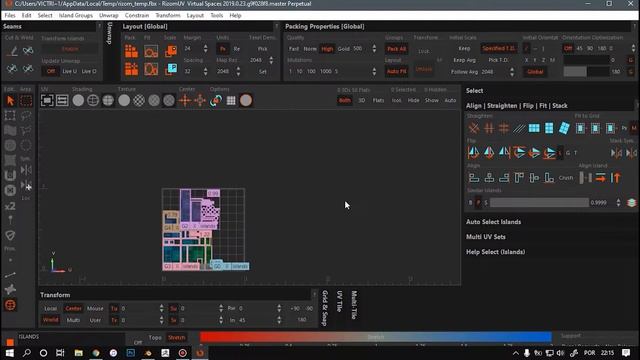
Task: Click the Quality 500 stepper
Action: pyautogui.click(x=374, y=49)
